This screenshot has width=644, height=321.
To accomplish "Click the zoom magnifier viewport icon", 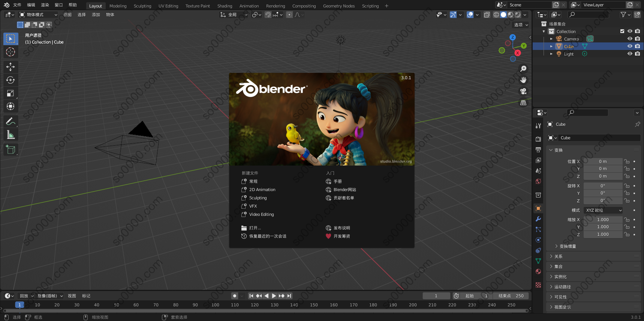I will coord(523,69).
